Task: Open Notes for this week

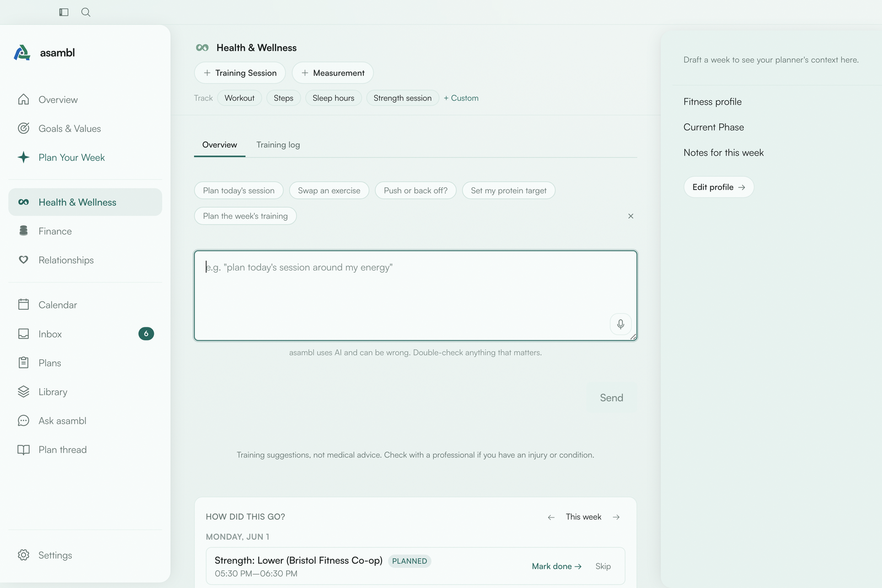Action: coord(724,153)
